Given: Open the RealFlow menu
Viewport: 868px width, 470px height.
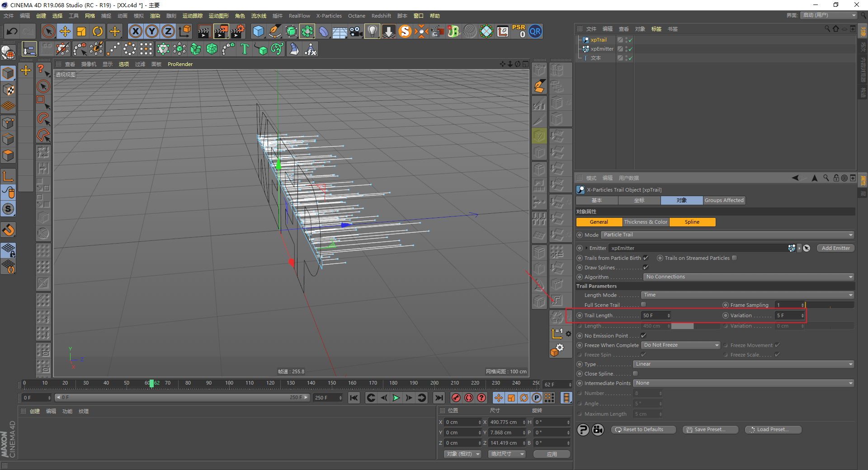Looking at the screenshot, I should point(299,16).
